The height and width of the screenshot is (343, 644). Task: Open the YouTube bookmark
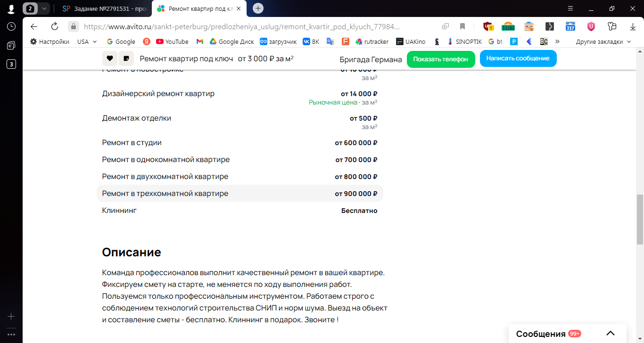click(172, 41)
